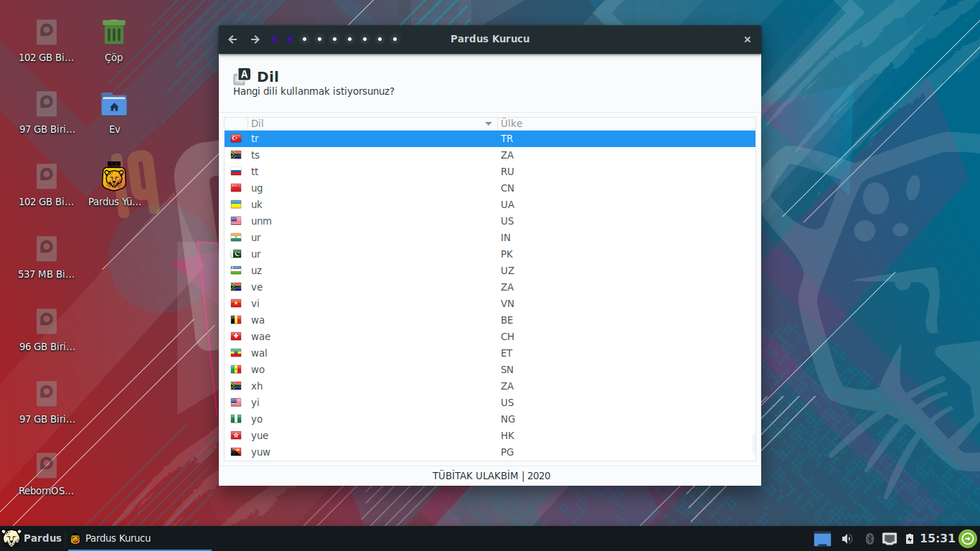
Task: Open the Ev home folder on desktop
Action: click(114, 104)
